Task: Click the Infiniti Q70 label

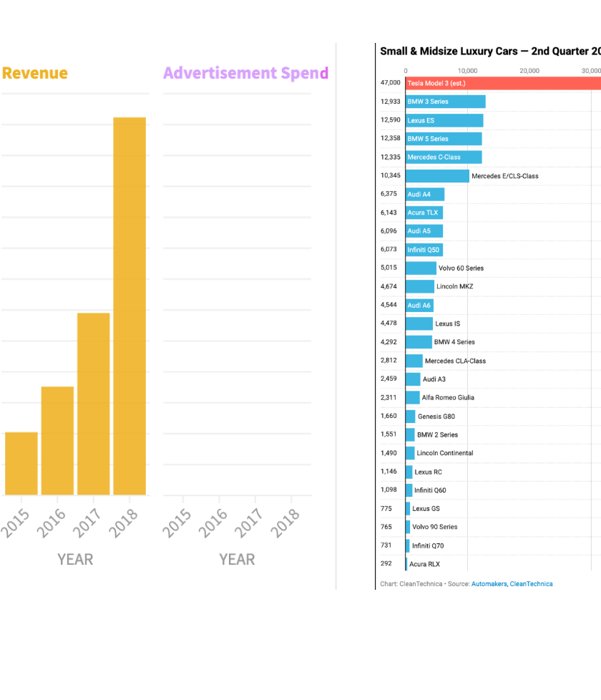Action: (428, 545)
